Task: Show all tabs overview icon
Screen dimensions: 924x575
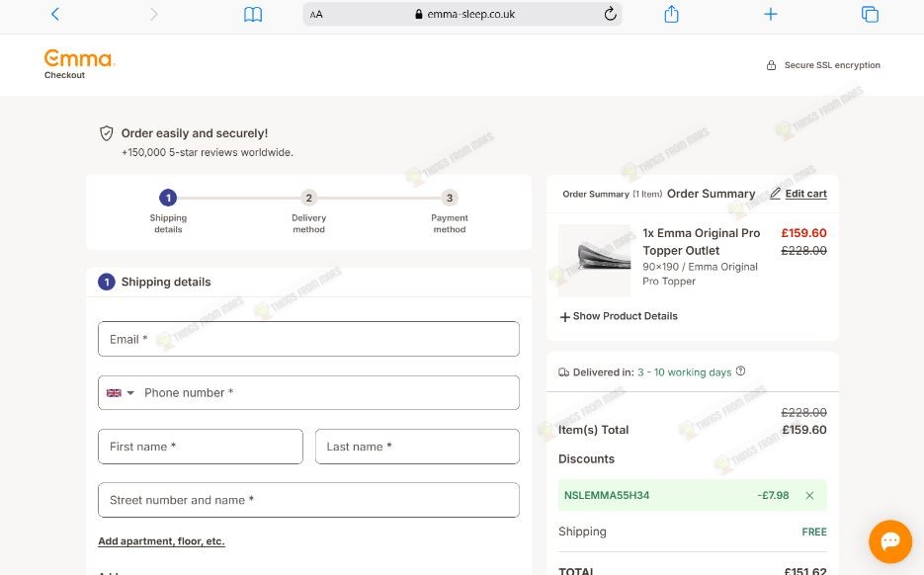Action: click(870, 14)
